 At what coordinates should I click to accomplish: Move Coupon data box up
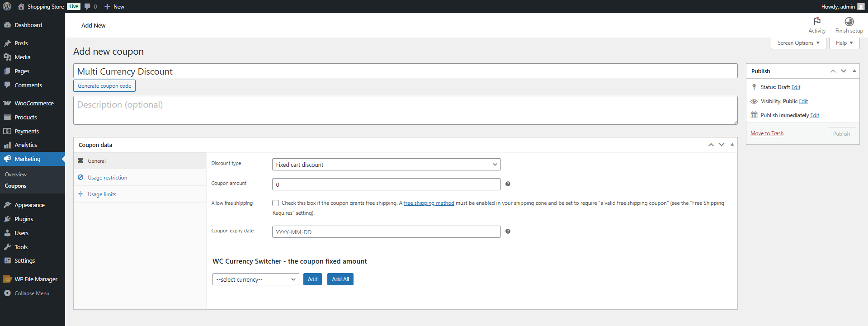[711, 145]
